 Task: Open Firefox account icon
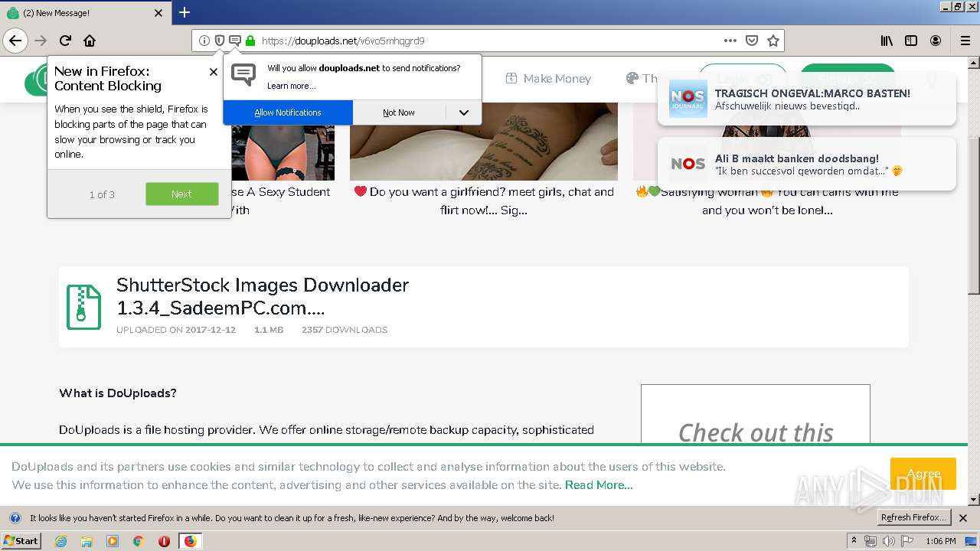pyautogui.click(x=936, y=41)
